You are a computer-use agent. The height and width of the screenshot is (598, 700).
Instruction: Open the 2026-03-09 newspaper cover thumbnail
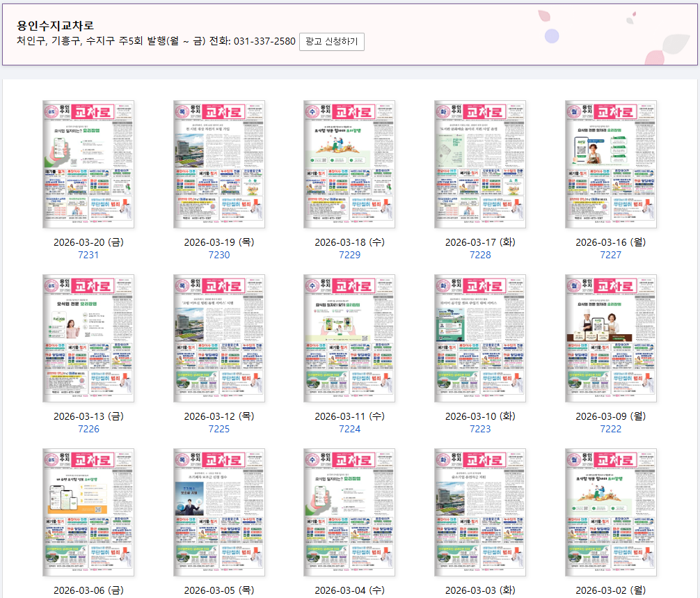click(x=610, y=339)
